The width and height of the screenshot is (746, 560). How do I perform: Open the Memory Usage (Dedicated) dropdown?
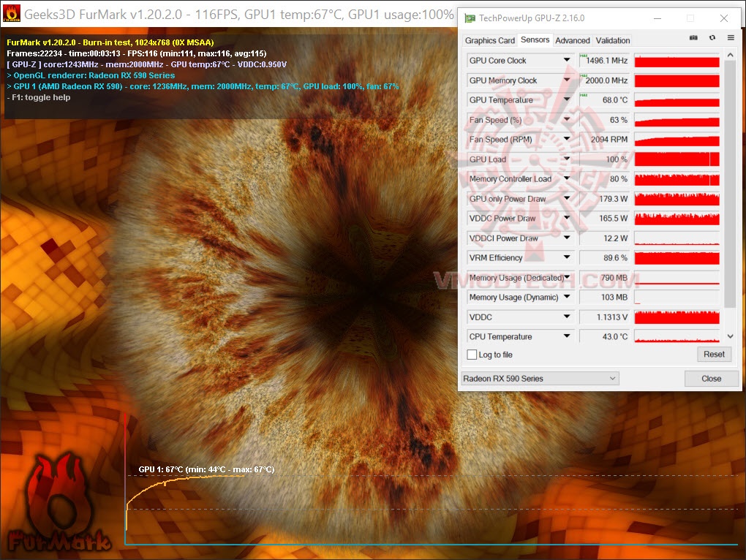(567, 278)
